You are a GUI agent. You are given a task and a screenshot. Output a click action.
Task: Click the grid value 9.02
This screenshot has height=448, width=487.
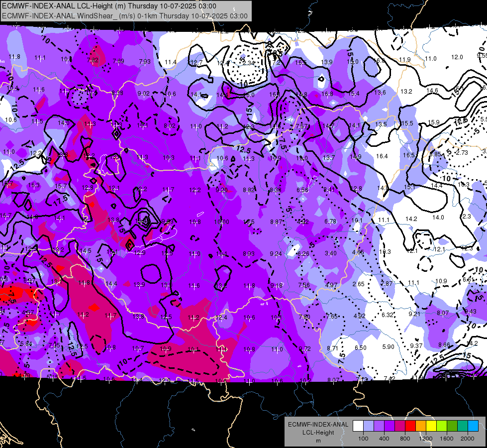[x=143, y=93]
